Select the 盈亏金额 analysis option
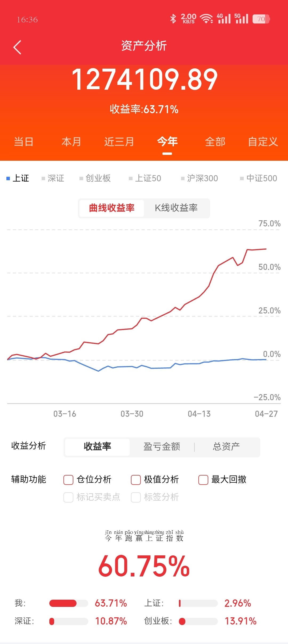 (x=162, y=446)
